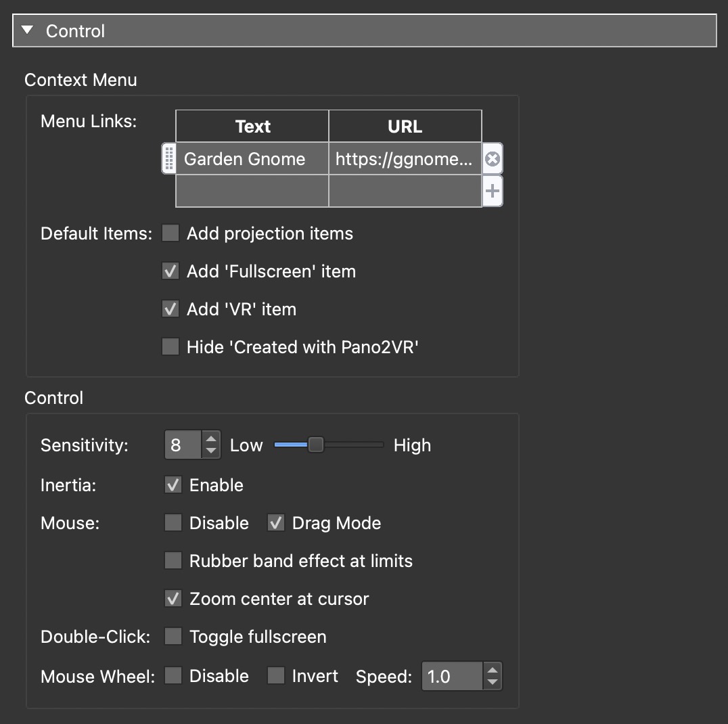
Task: Check the Mouse Wheel Invert option
Action: (276, 676)
